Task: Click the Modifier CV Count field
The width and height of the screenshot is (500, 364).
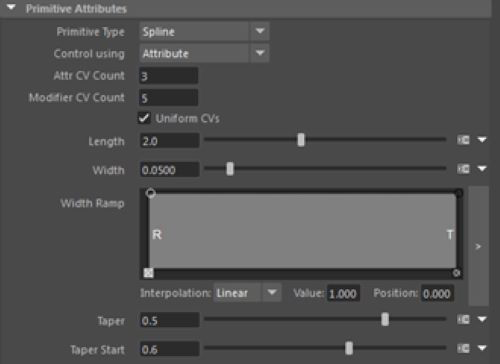Action: tap(169, 98)
